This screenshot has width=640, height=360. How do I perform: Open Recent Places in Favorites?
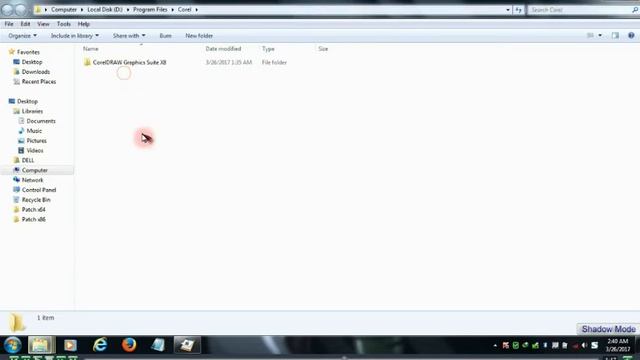39,82
